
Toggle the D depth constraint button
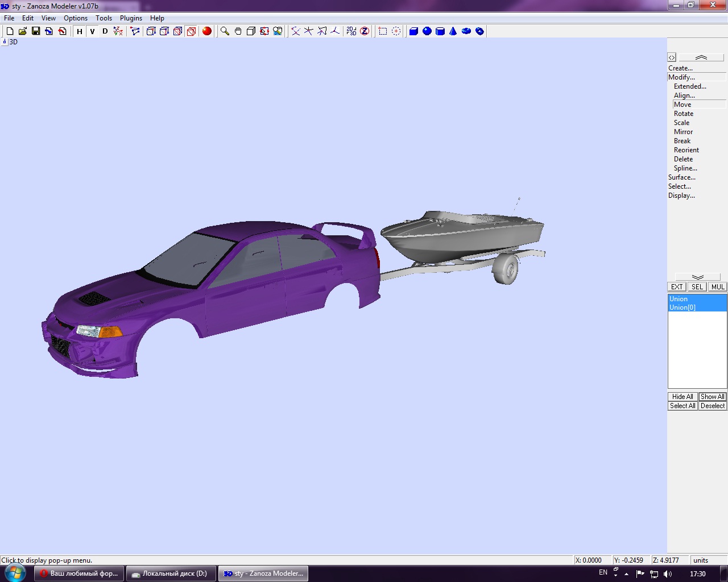(x=105, y=31)
